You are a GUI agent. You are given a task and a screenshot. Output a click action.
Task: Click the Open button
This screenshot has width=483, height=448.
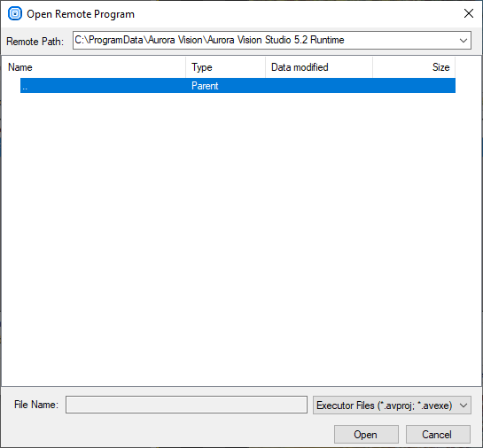click(x=366, y=434)
